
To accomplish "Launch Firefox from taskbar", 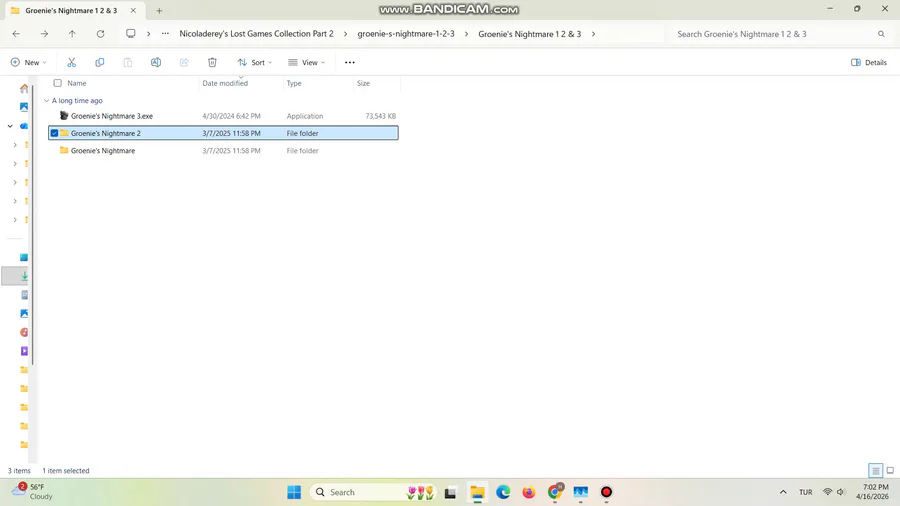I will coord(529,492).
